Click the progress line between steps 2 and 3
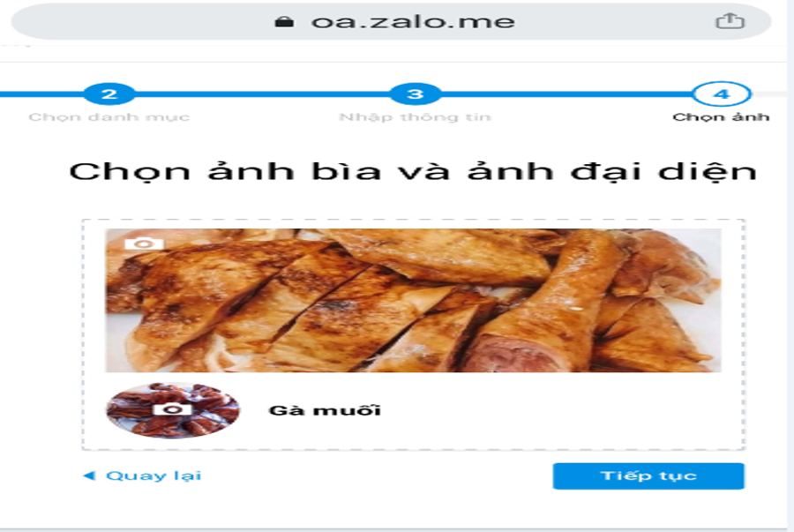794x532 pixels. coord(262,94)
